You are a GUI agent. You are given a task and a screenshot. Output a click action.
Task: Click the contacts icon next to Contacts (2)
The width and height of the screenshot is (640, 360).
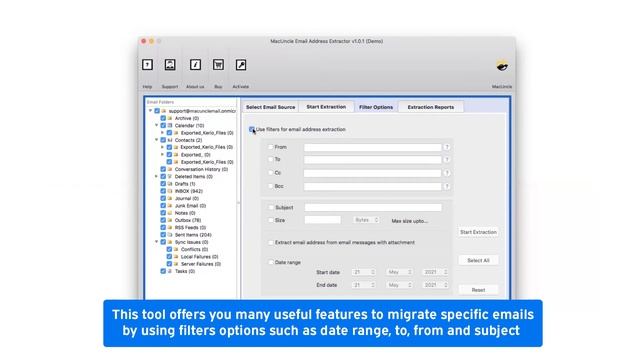pyautogui.click(x=170, y=140)
